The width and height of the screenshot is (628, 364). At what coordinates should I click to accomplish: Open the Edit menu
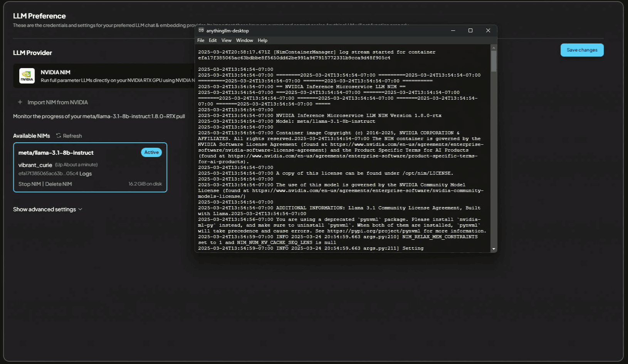click(x=213, y=40)
